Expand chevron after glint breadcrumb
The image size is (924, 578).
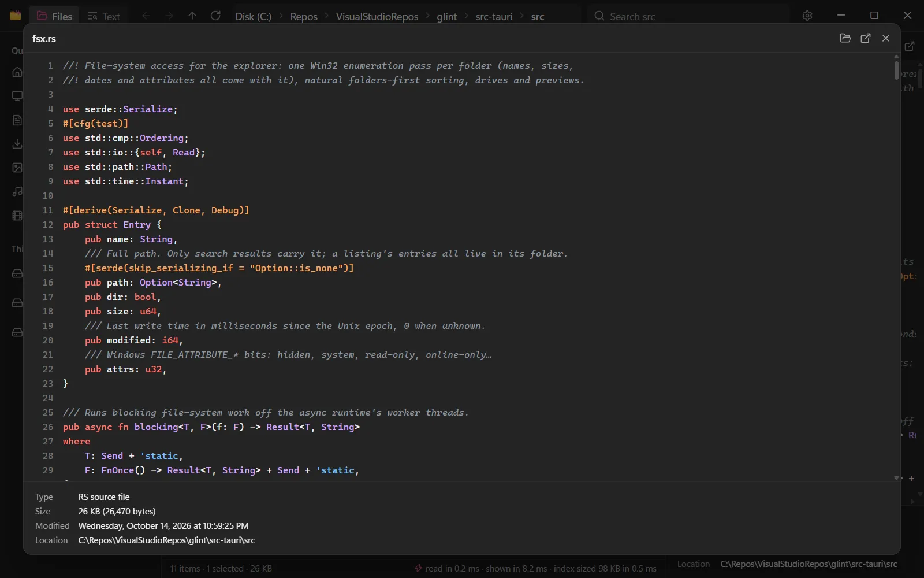coord(467,16)
